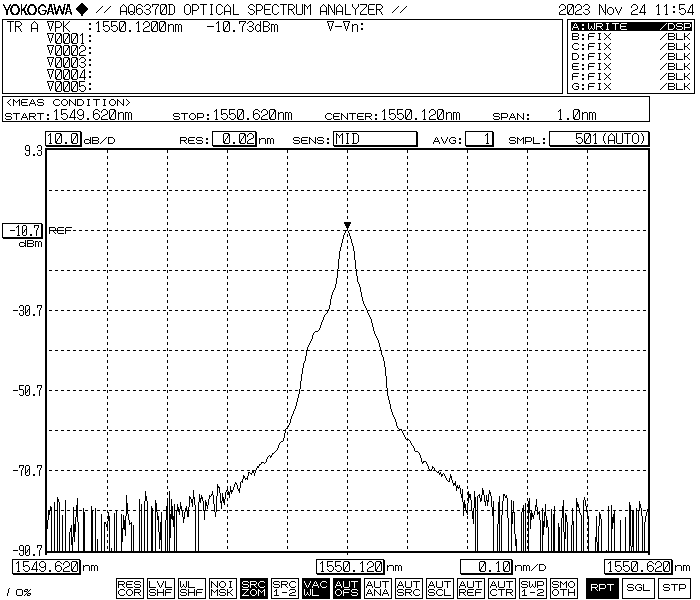Select trace A:WRITE in trace list

(630, 26)
